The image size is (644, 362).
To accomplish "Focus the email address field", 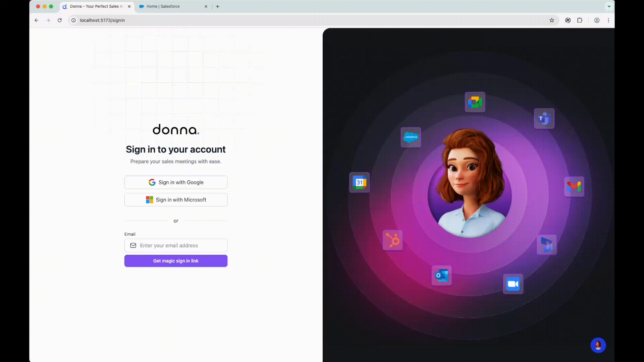I will pyautogui.click(x=181, y=245).
